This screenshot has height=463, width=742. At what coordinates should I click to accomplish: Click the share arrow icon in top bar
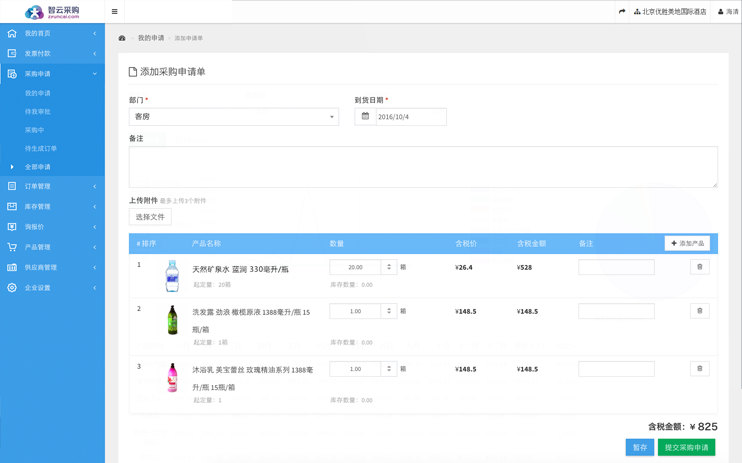(622, 12)
